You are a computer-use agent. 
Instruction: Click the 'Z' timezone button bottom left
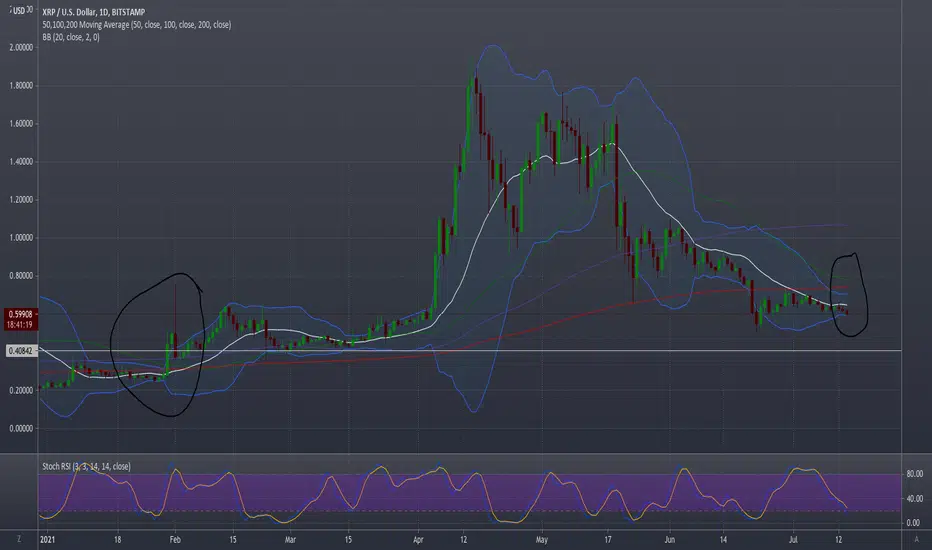18,539
